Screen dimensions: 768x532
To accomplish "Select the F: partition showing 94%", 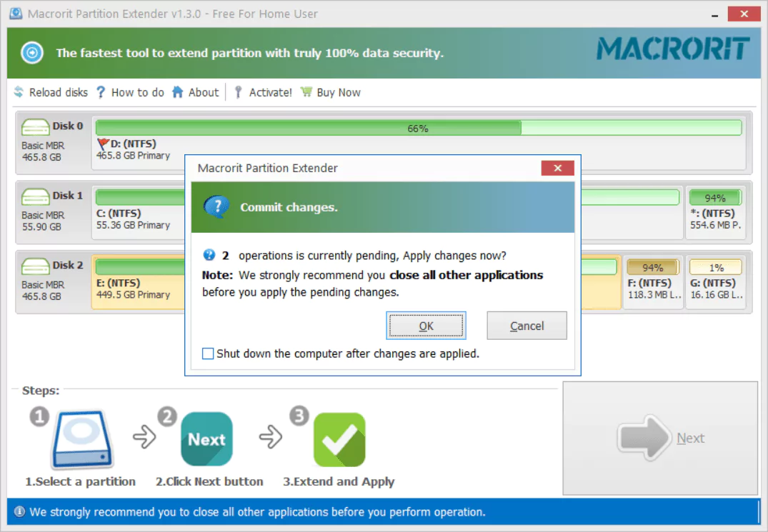I will pyautogui.click(x=654, y=282).
